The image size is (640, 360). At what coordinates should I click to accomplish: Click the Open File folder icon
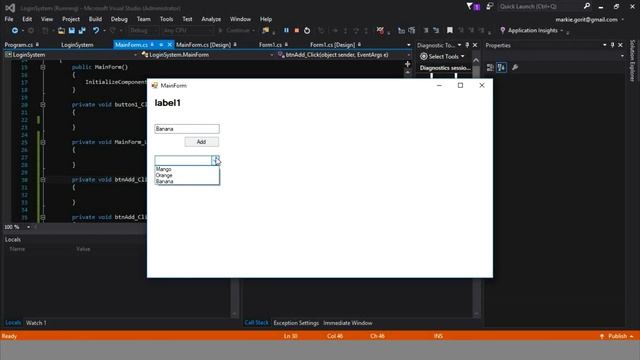tap(61, 30)
